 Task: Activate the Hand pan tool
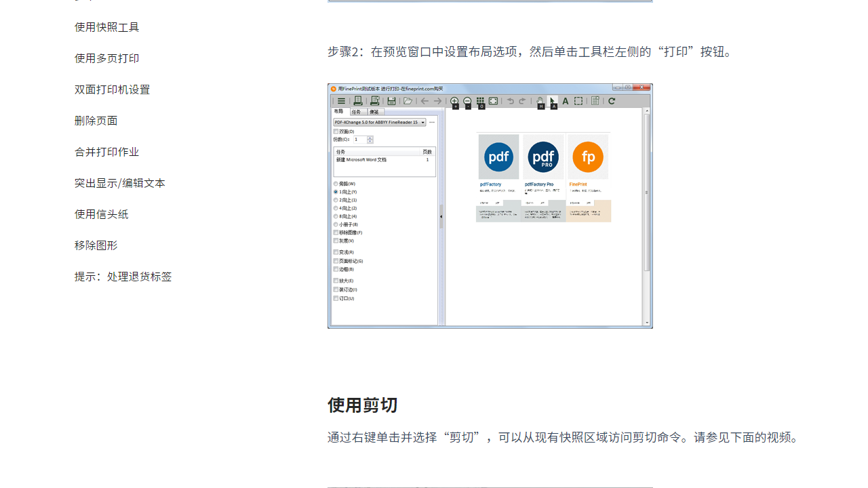[539, 100]
